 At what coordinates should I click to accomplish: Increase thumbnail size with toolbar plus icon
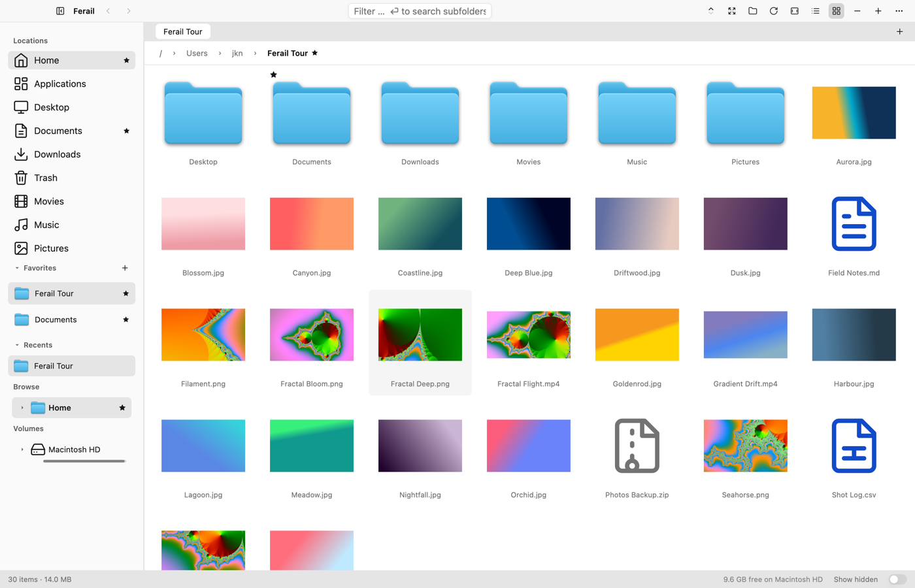pyautogui.click(x=878, y=11)
